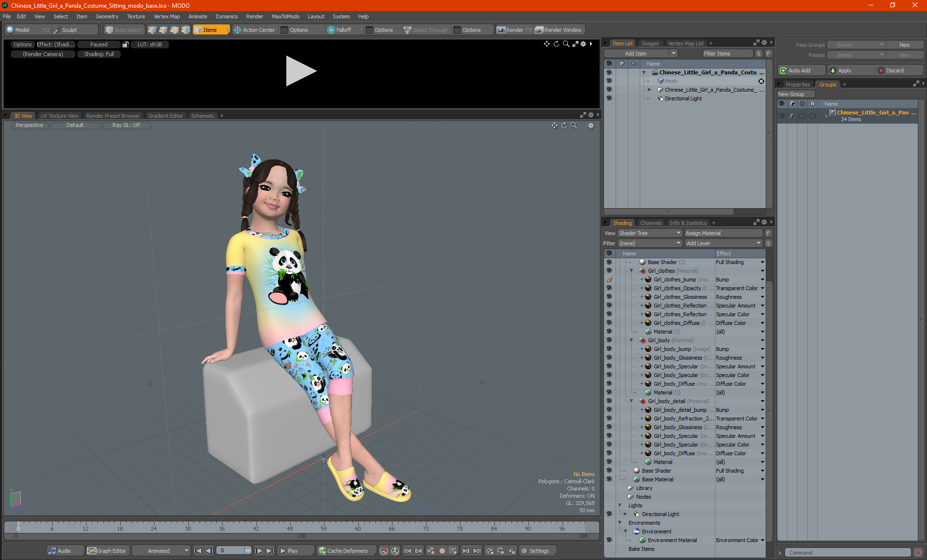Go to first frame
The height and width of the screenshot is (560, 927).
click(x=197, y=551)
